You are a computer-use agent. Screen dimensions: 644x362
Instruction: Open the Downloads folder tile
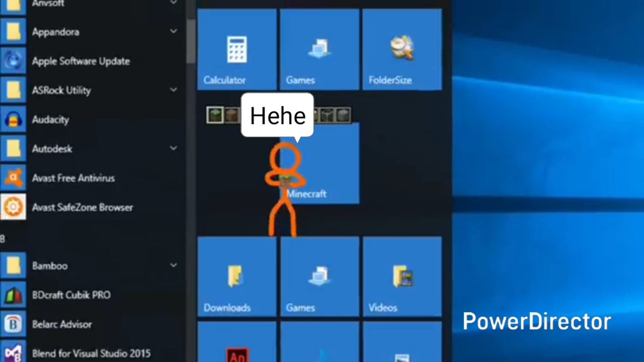(237, 277)
